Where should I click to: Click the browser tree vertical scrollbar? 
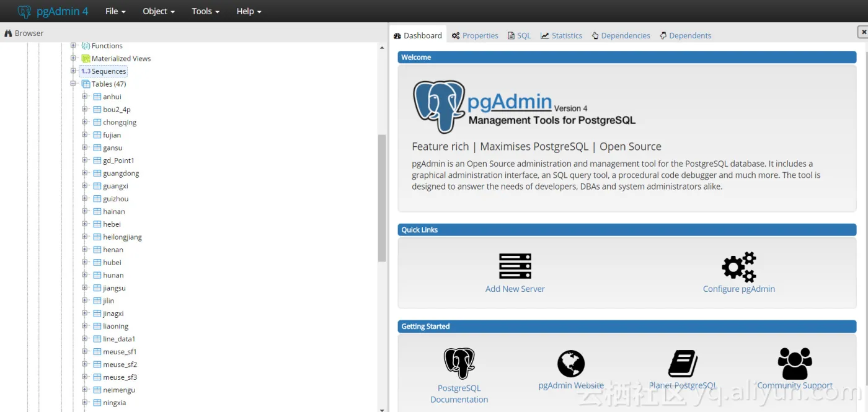point(382,198)
